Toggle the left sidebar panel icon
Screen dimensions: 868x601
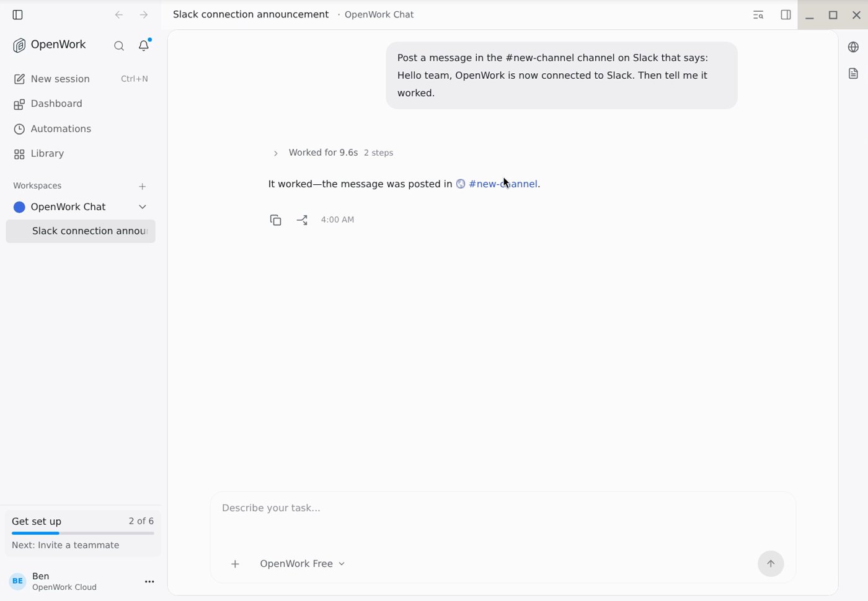pyautogui.click(x=17, y=15)
